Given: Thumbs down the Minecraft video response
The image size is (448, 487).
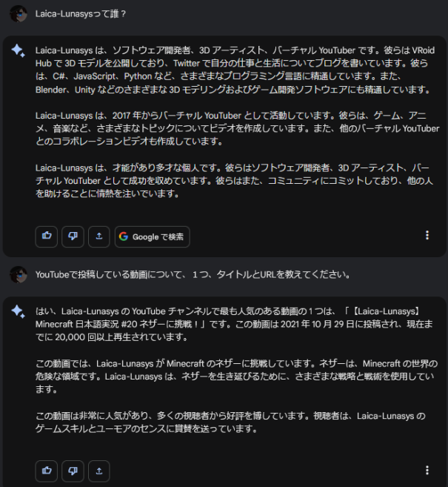Looking at the screenshot, I should coord(73,470).
